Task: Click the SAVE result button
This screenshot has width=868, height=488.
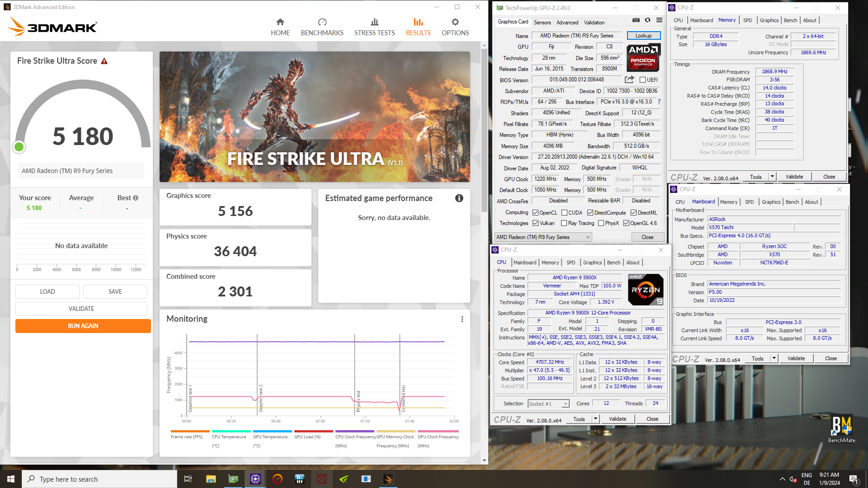Action: coord(115,291)
